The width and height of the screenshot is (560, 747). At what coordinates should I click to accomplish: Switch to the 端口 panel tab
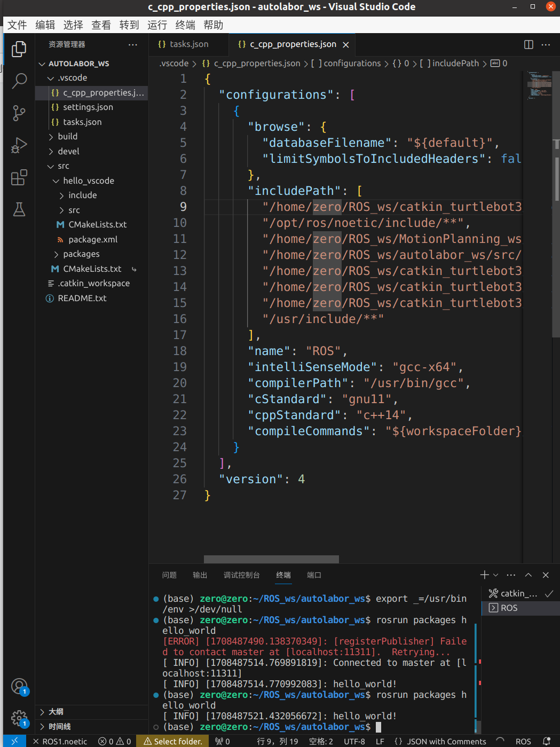tap(314, 575)
